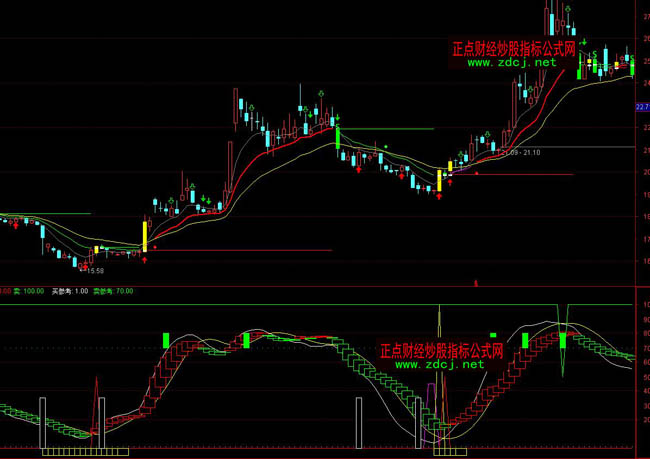Open the red 正点财经炒股指标公式网 title on the upper chart

coord(514,47)
